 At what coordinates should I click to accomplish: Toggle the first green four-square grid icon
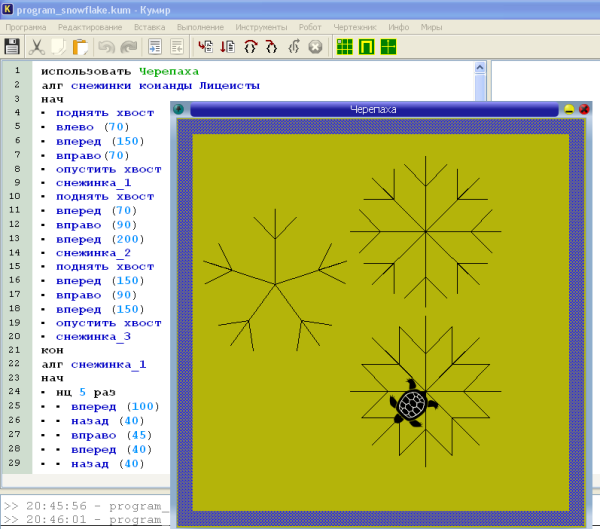pyautogui.click(x=344, y=46)
